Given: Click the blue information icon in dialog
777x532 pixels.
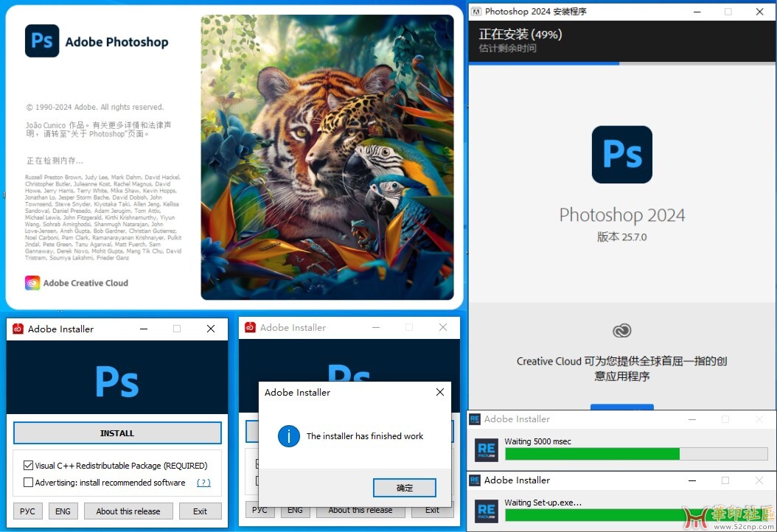Looking at the screenshot, I should pyautogui.click(x=288, y=436).
